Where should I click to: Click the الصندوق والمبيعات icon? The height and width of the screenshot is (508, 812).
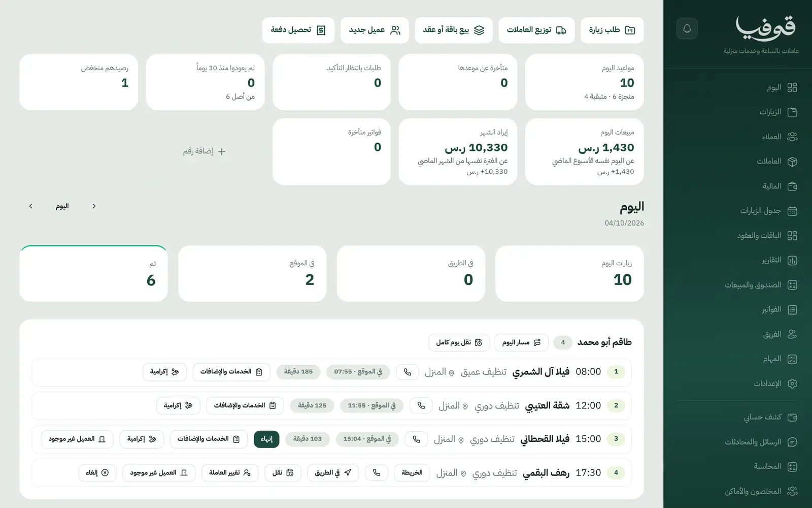792,285
